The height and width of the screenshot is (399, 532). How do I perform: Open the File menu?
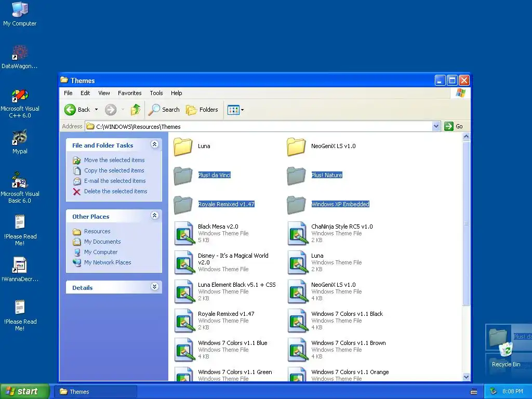pyautogui.click(x=68, y=93)
